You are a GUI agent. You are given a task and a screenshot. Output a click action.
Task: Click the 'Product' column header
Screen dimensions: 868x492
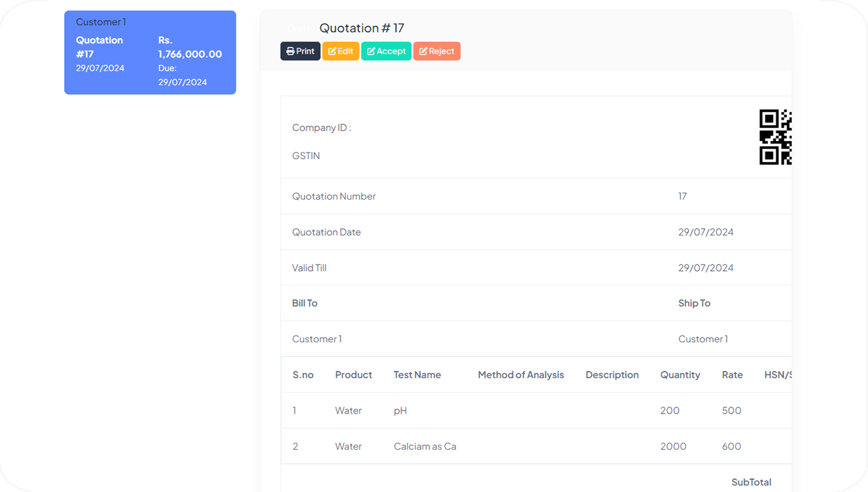click(353, 375)
